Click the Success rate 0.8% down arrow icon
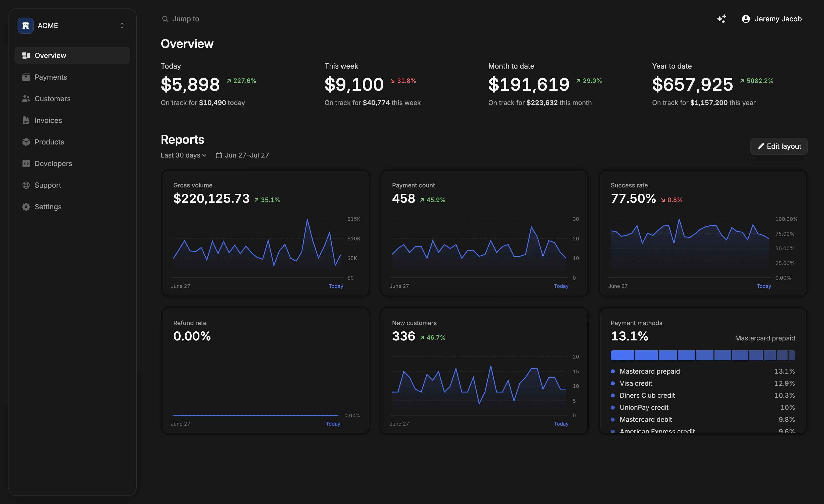Screen dimensions: 824x504 [x=663, y=200]
